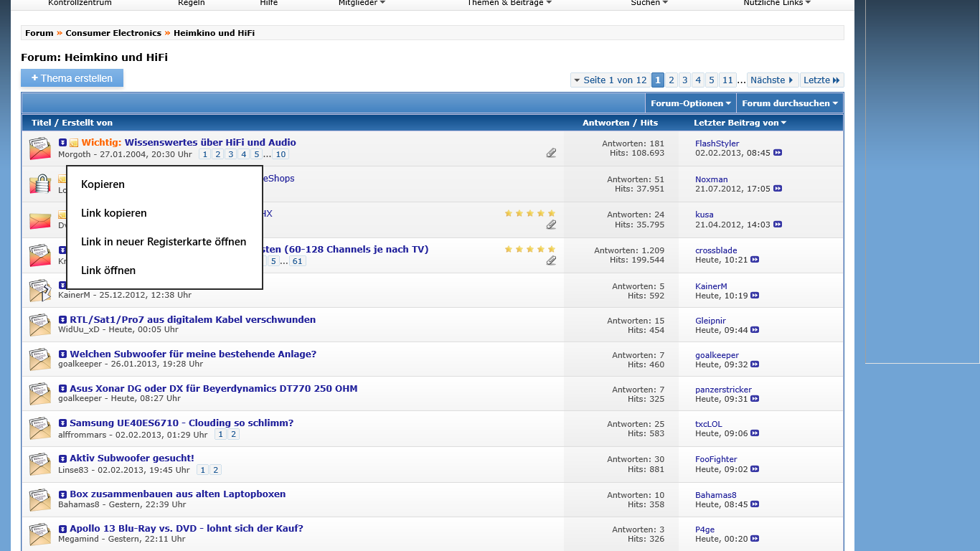Screen dimensions: 980x551
Task: Click go-to-last-post icon in panzerstricker row
Action: (x=755, y=399)
